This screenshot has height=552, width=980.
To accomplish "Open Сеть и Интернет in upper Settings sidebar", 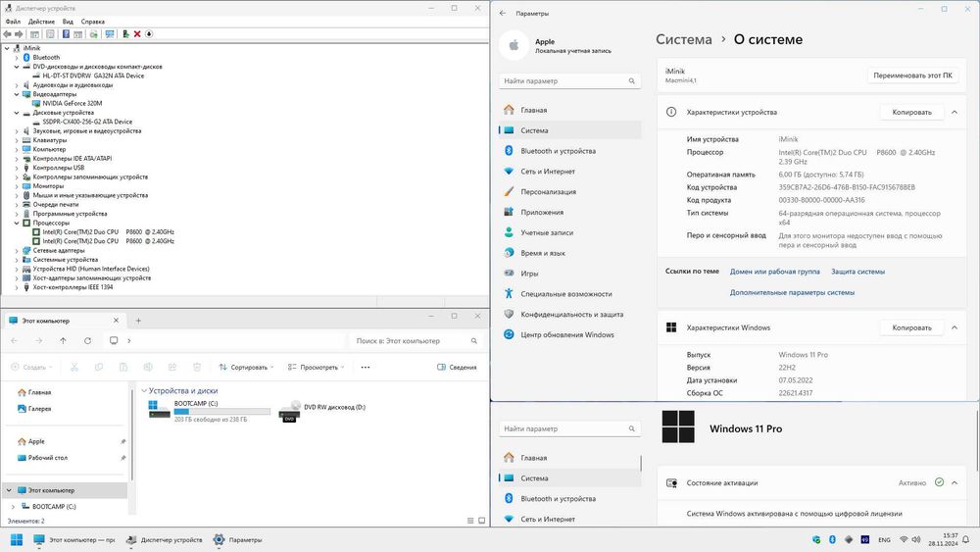I will [570, 172].
